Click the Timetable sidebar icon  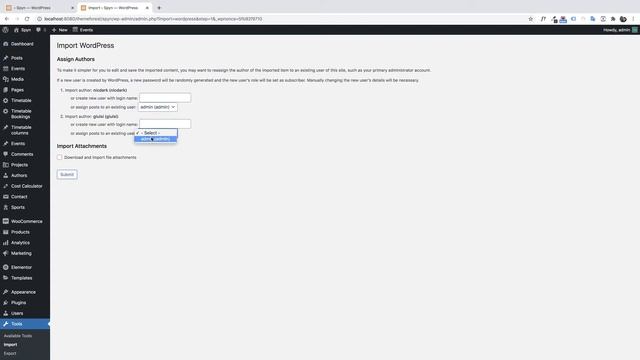6,100
